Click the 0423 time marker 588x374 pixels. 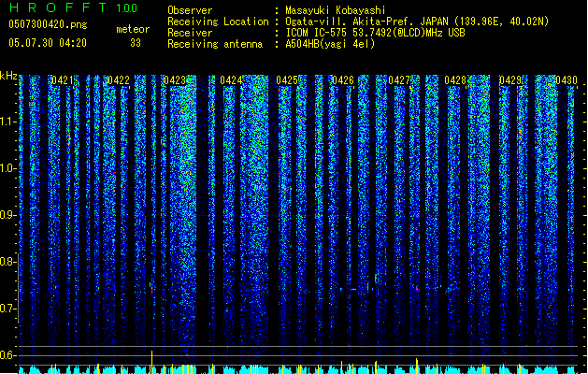175,80
